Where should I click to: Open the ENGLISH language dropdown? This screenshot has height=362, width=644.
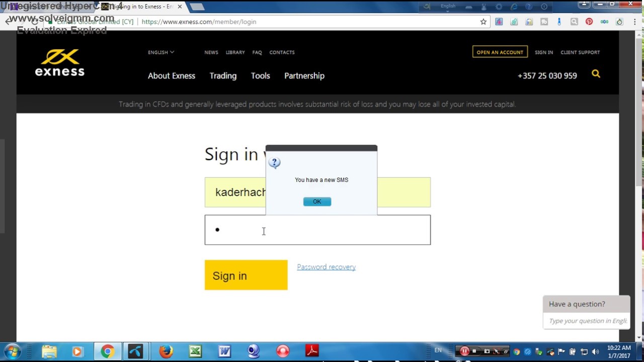tap(161, 52)
